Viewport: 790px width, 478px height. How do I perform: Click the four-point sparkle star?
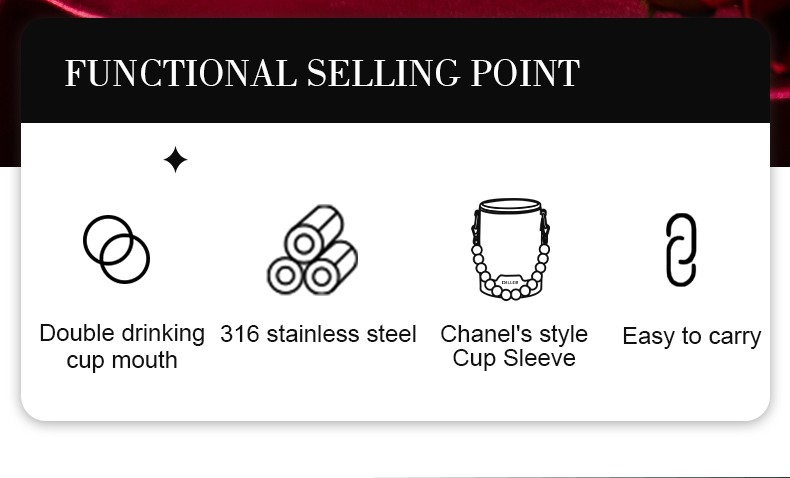175,160
